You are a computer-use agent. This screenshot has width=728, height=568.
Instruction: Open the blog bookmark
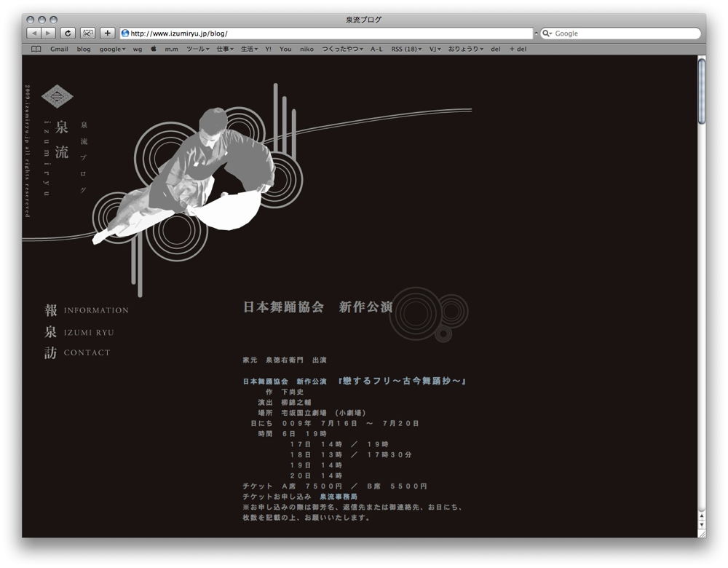(x=84, y=50)
